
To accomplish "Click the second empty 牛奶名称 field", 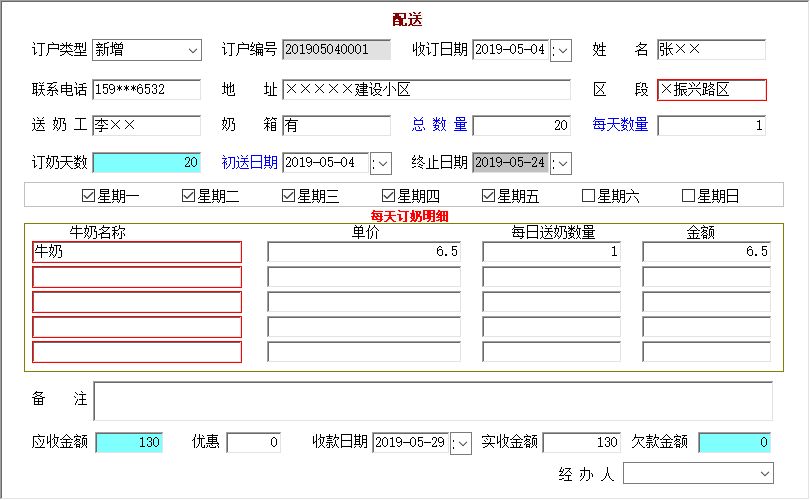I will coord(137,277).
